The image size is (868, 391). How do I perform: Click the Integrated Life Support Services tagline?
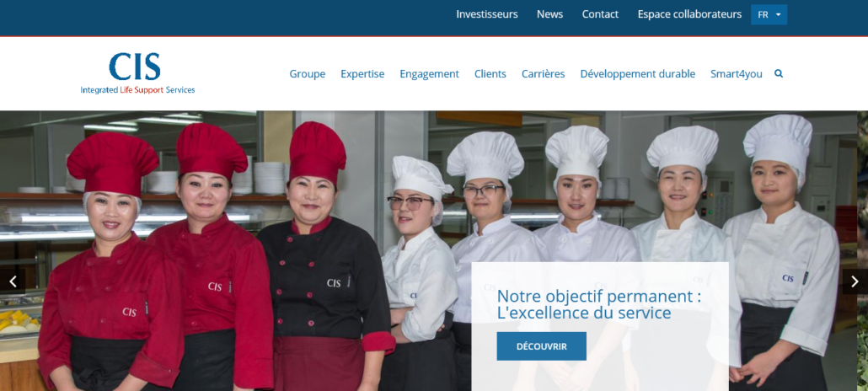click(137, 89)
